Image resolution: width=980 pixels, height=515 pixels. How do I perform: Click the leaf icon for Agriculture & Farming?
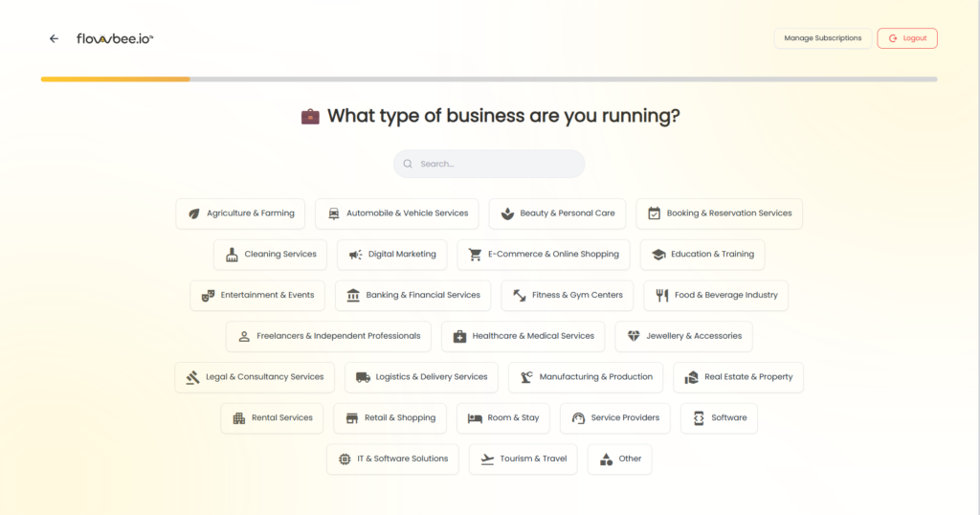click(x=194, y=213)
